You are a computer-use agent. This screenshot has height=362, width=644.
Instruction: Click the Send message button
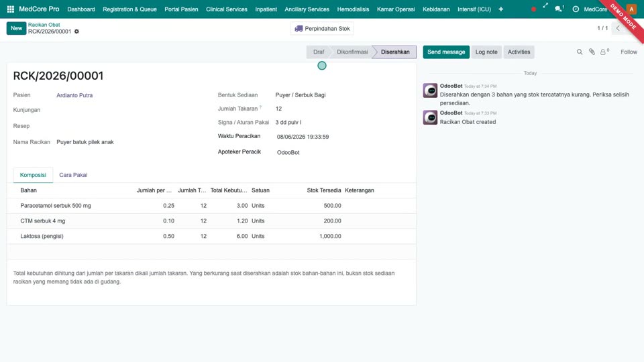pos(446,52)
